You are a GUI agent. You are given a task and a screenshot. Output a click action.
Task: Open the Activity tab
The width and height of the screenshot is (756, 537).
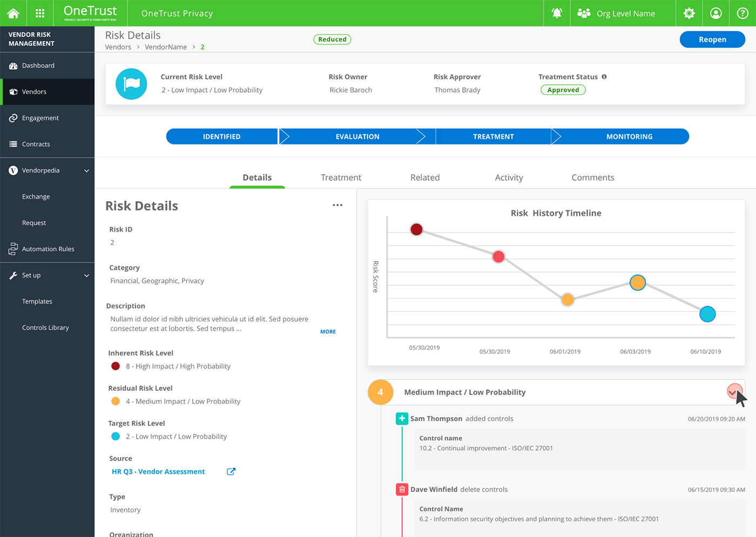coord(509,177)
